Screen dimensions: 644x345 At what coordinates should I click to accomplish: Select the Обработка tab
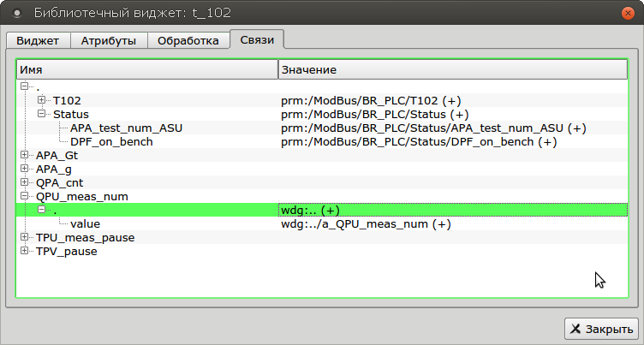[188, 40]
